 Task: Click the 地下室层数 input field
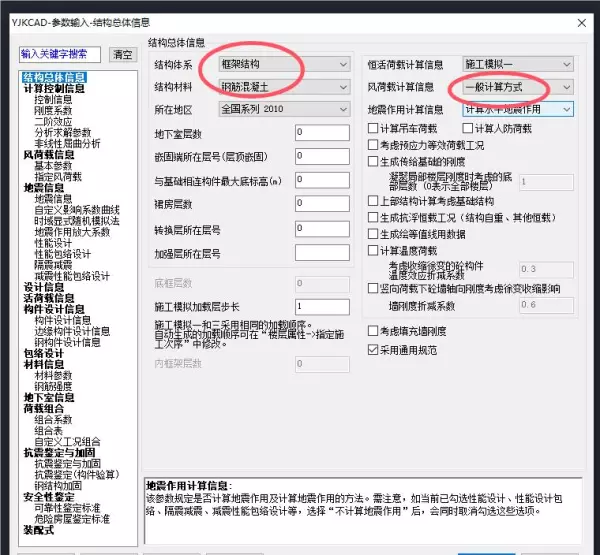click(322, 133)
